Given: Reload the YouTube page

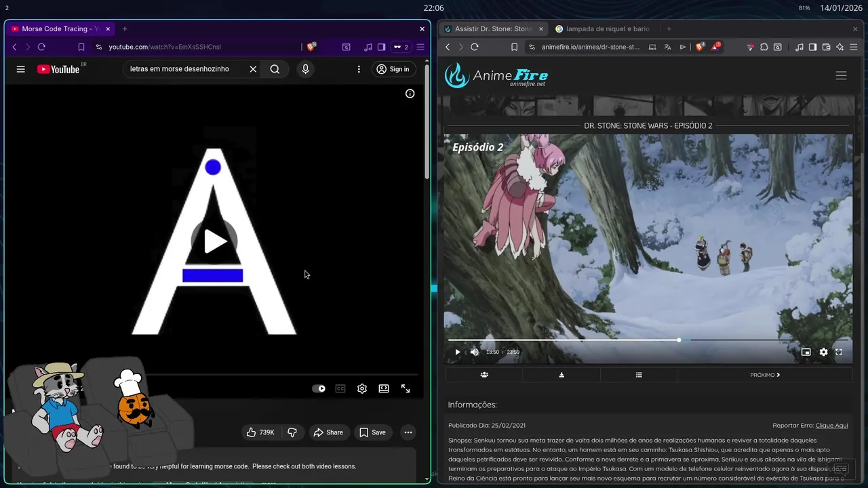Looking at the screenshot, I should click(41, 47).
